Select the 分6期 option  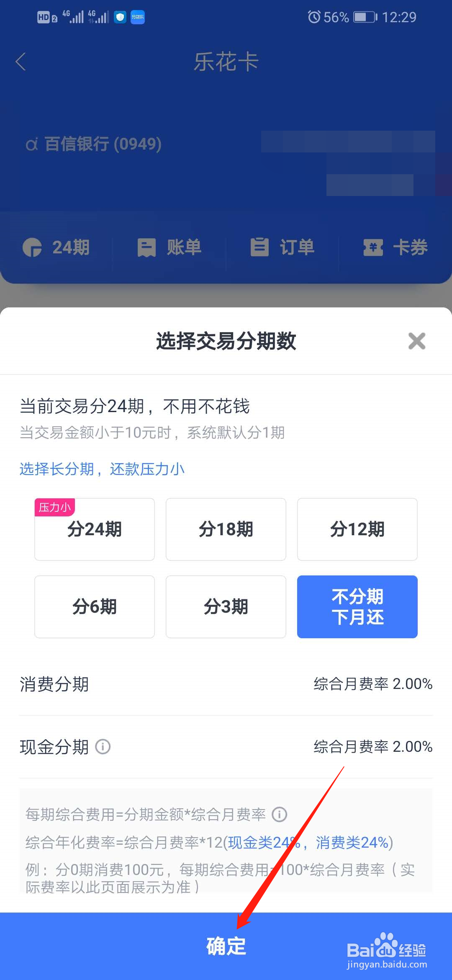(x=95, y=606)
